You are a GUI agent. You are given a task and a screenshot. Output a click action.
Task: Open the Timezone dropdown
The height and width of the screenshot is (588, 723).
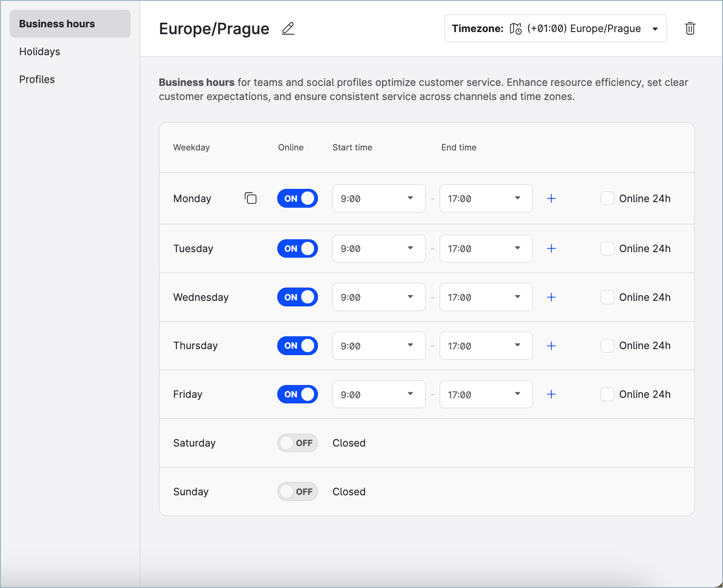(555, 29)
